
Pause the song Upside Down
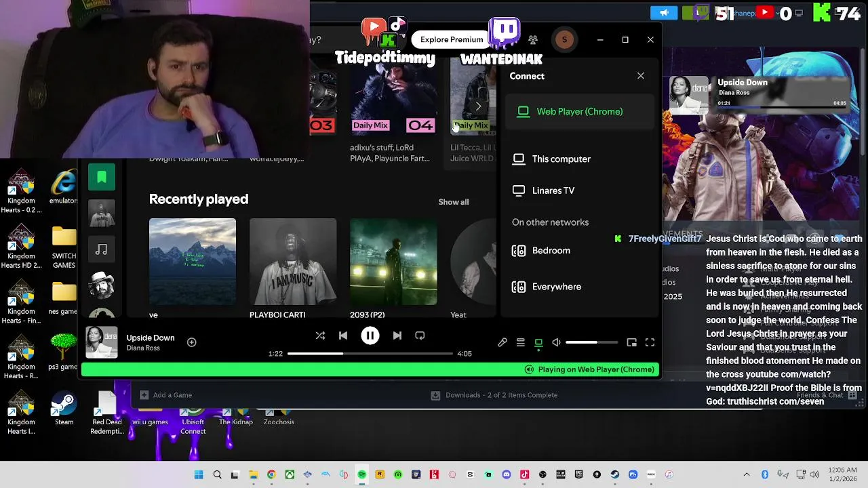tap(370, 335)
